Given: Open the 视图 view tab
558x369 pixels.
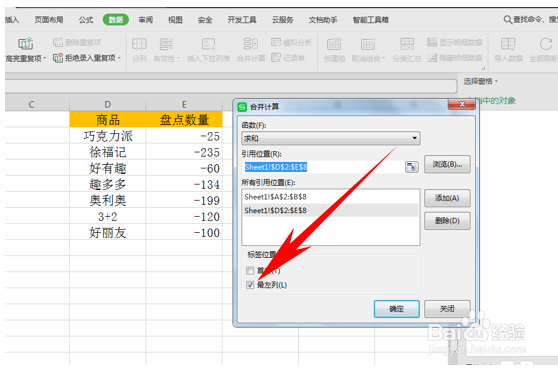Looking at the screenshot, I should coord(175,20).
